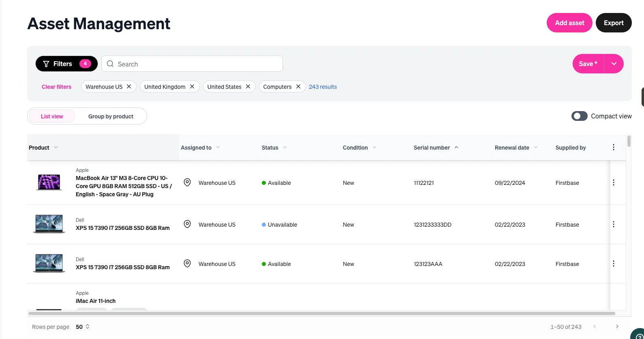The width and height of the screenshot is (644, 339).
Task: Open actions menu for MacBook Air row
Action: pyautogui.click(x=613, y=183)
